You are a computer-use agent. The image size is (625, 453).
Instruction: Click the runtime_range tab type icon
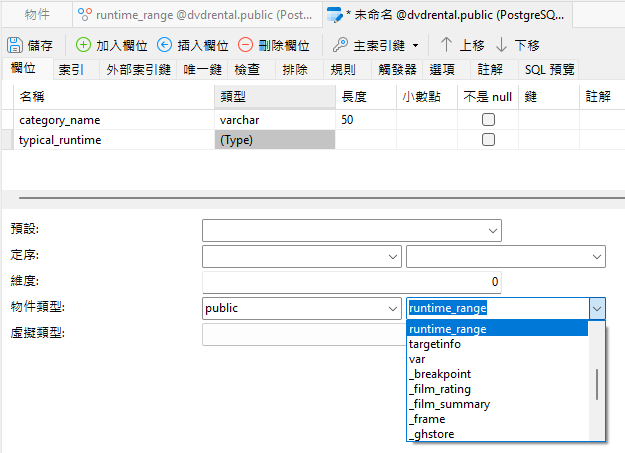[x=85, y=14]
